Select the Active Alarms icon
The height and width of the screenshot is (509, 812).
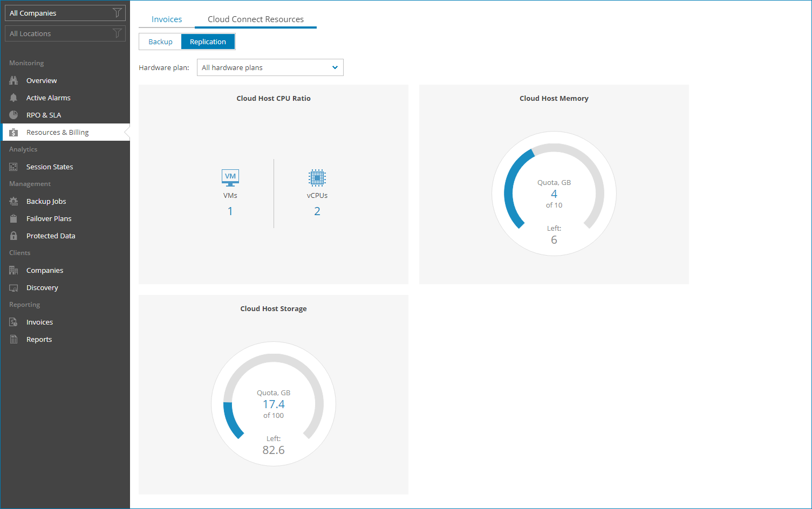tap(13, 98)
